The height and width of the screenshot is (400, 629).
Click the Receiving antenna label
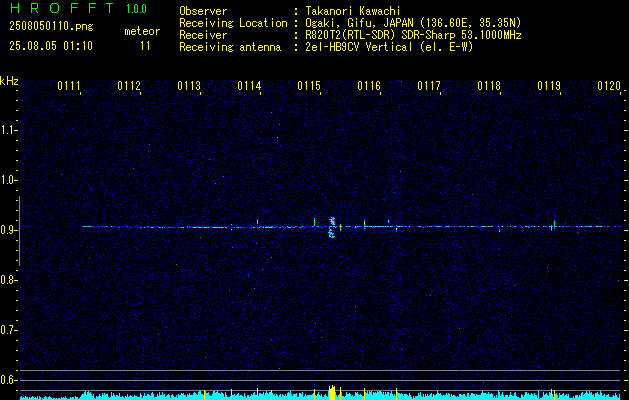point(230,47)
